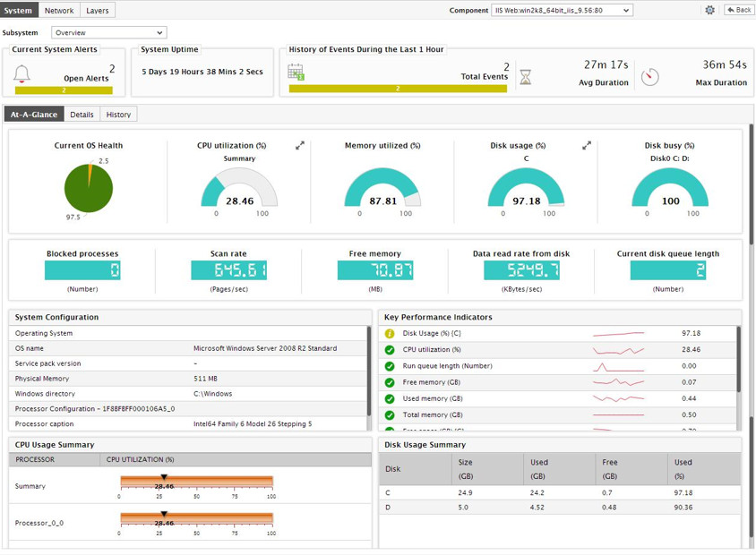Click the Disk Usage warning status icon
The height and width of the screenshot is (555, 756).
point(390,334)
